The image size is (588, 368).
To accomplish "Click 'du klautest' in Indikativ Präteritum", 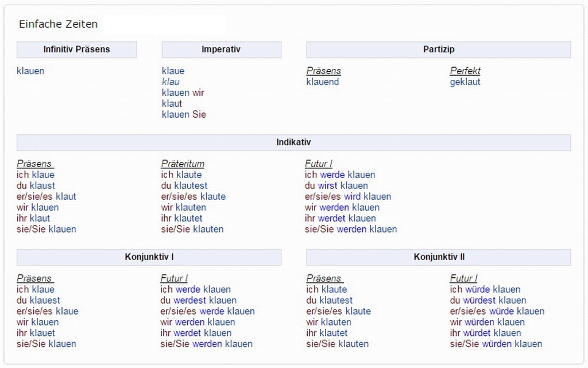I will click(x=184, y=186).
